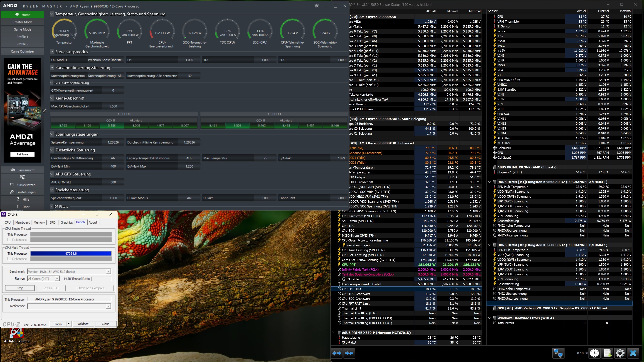Click HWiNFO reset clock timer icon

[595, 353]
